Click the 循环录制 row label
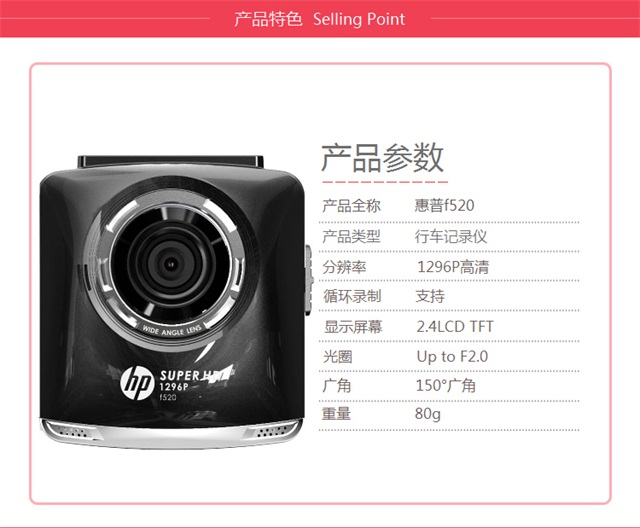 point(352,296)
